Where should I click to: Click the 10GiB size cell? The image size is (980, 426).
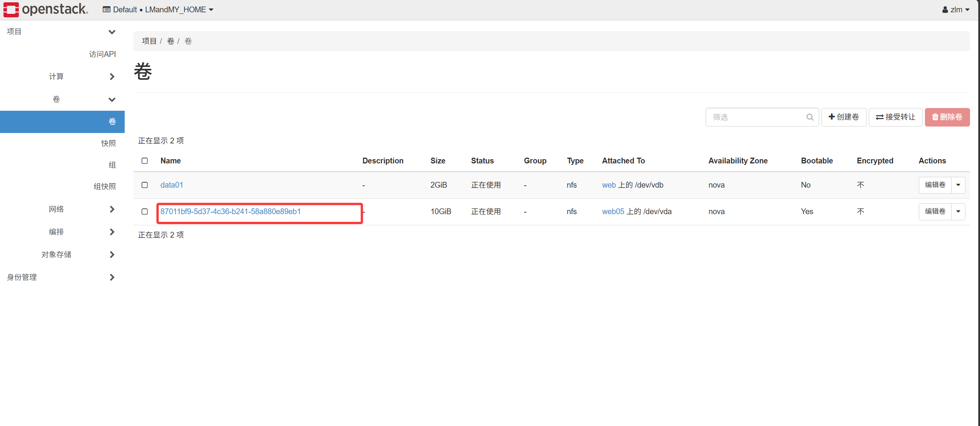point(441,211)
